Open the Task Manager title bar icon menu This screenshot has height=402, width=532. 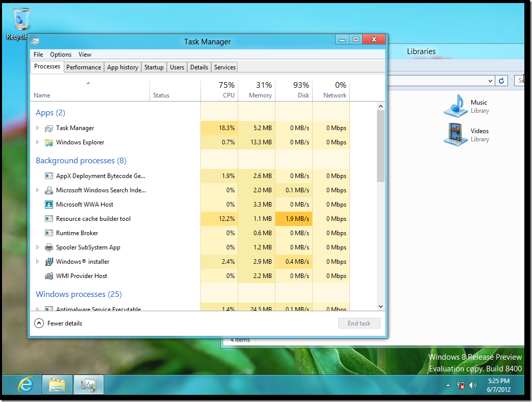point(35,42)
